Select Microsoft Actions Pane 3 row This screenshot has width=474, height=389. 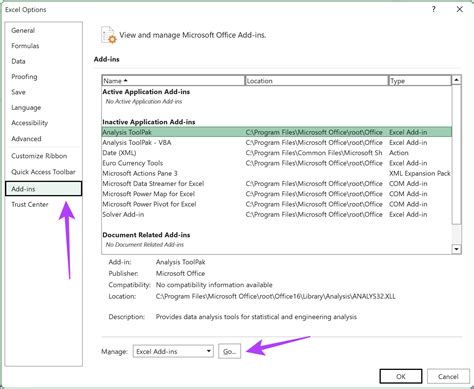pos(277,173)
